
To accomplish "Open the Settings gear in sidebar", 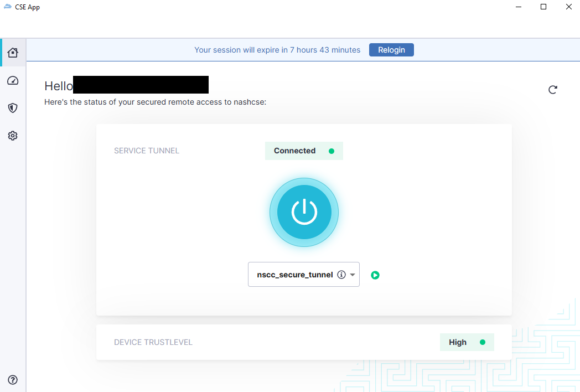I will 13,136.
